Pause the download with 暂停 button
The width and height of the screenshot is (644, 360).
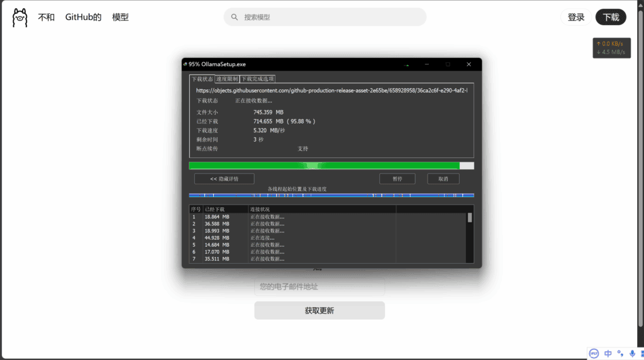(397, 179)
